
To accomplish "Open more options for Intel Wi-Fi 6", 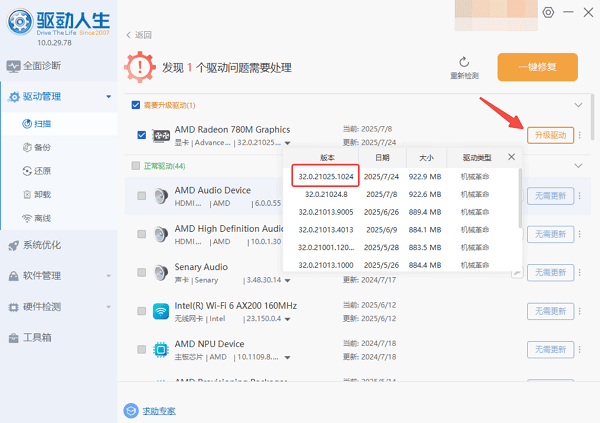I will [580, 311].
